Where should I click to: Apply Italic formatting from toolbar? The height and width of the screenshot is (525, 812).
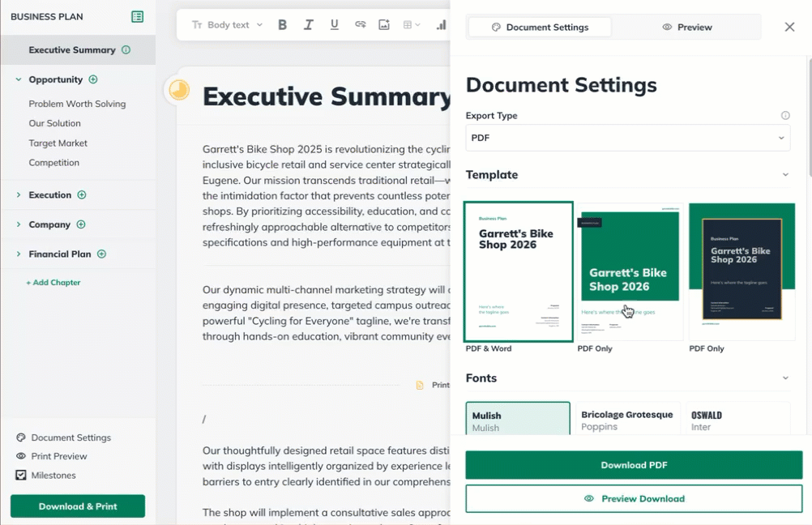point(308,25)
